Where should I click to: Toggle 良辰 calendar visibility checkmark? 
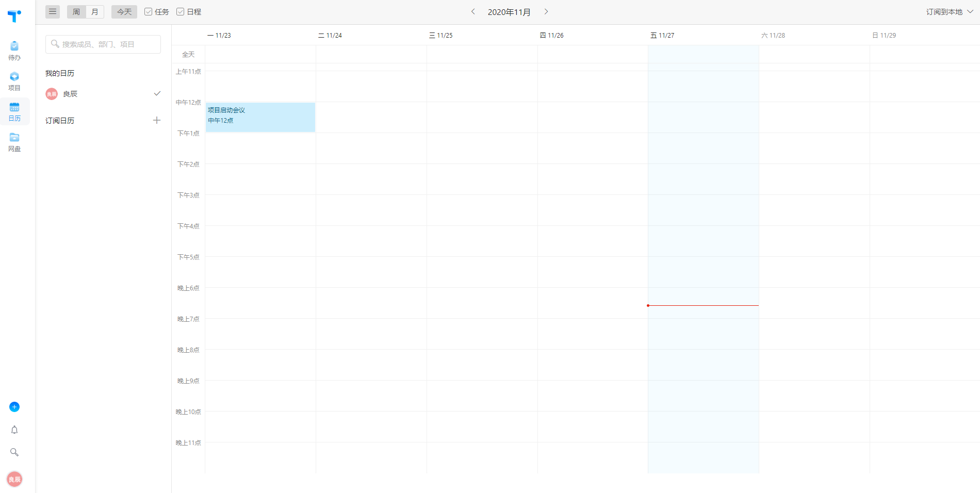pos(157,93)
